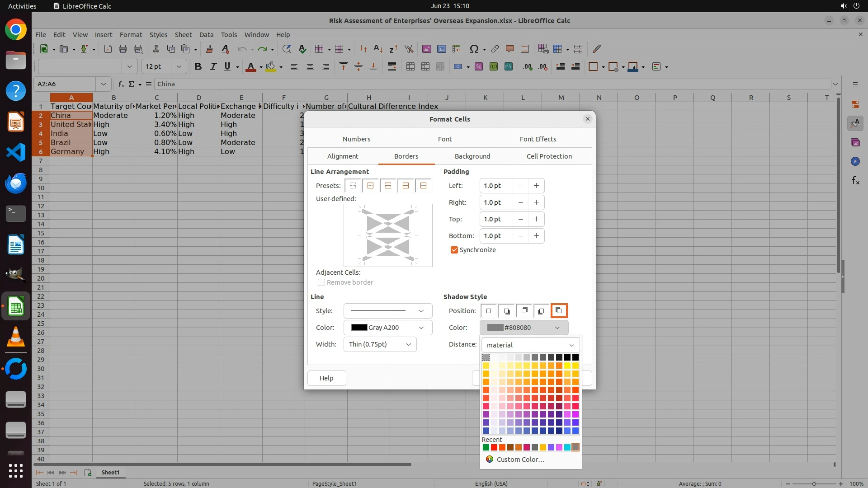Click the Sort Ascending icon
Screen dimensions: 868x488
(378, 49)
